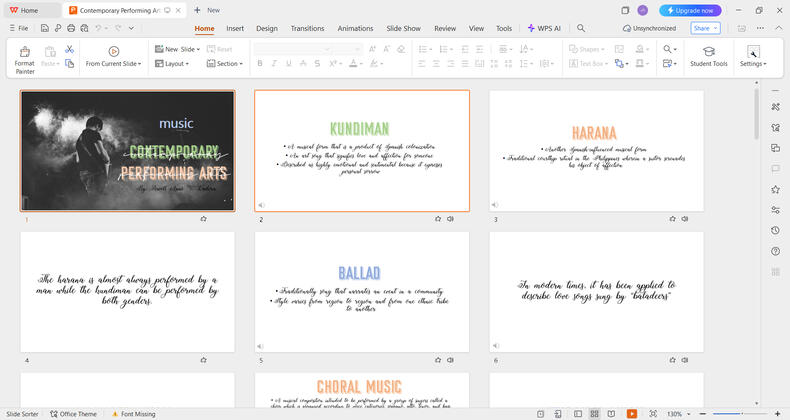Expand the From Current Slide dropdown arrow
This screenshot has width=790, height=420.
140,64
